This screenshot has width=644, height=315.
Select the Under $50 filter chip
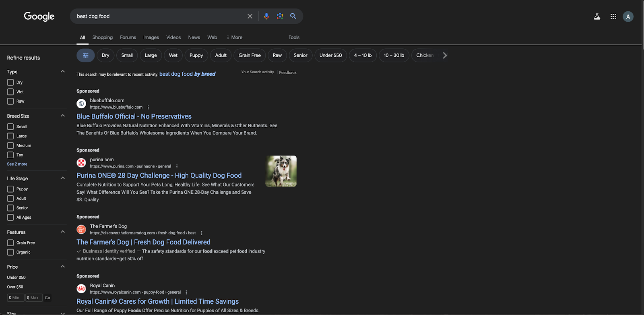[330, 55]
